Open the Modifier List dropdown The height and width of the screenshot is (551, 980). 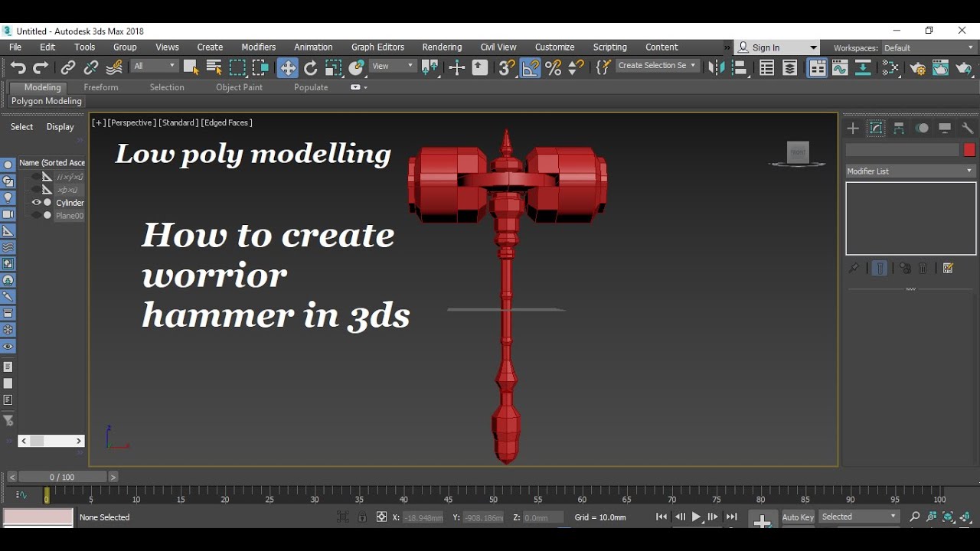point(910,171)
